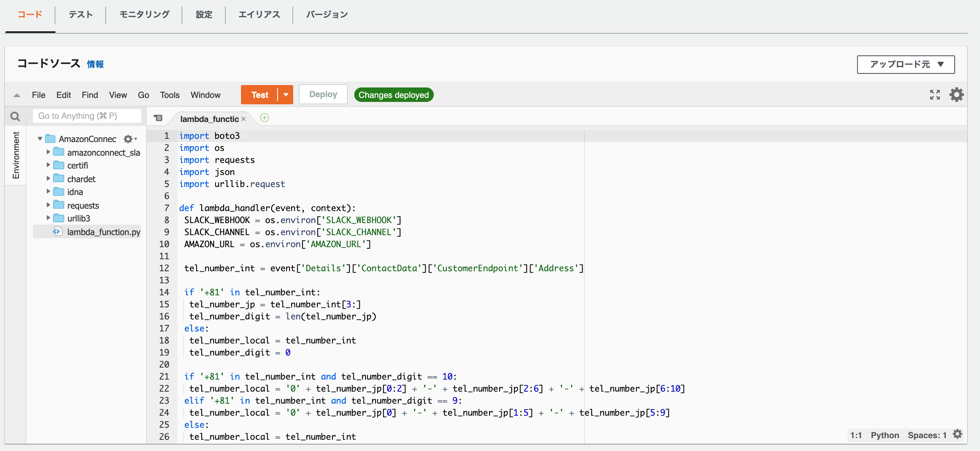Image resolution: width=980 pixels, height=451 pixels.
Task: Open Test dropdown arrow
Action: (x=286, y=95)
